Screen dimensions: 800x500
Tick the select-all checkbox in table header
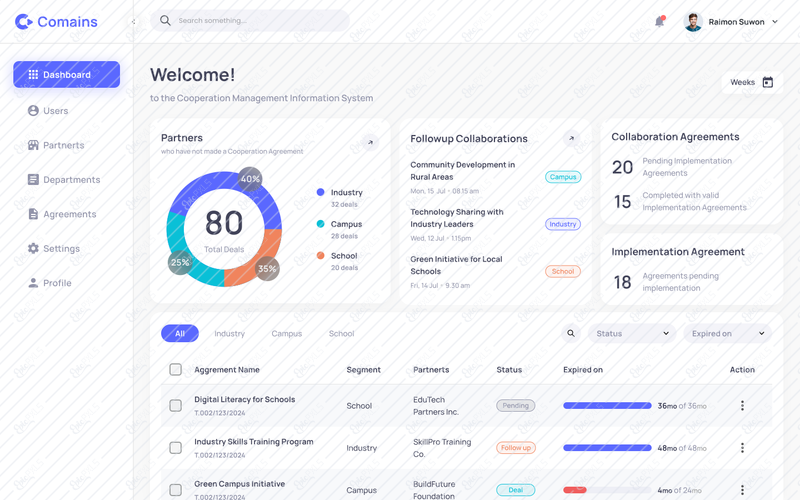[x=176, y=369]
